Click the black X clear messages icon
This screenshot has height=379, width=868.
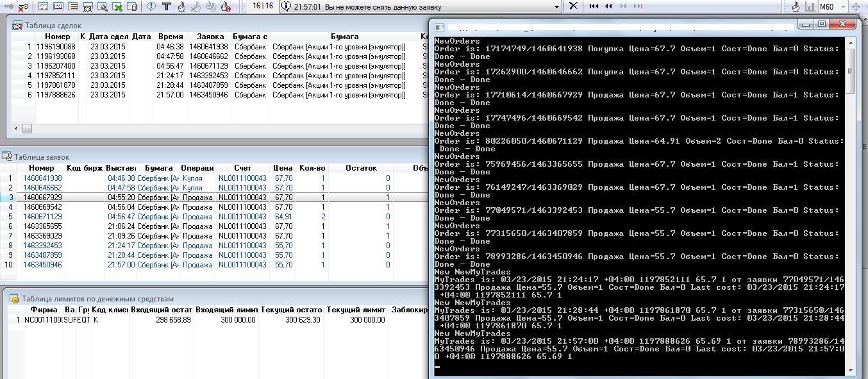tap(573, 6)
